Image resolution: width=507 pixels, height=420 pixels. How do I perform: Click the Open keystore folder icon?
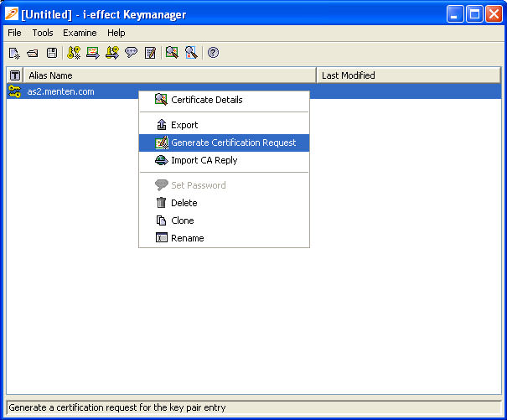coord(33,53)
